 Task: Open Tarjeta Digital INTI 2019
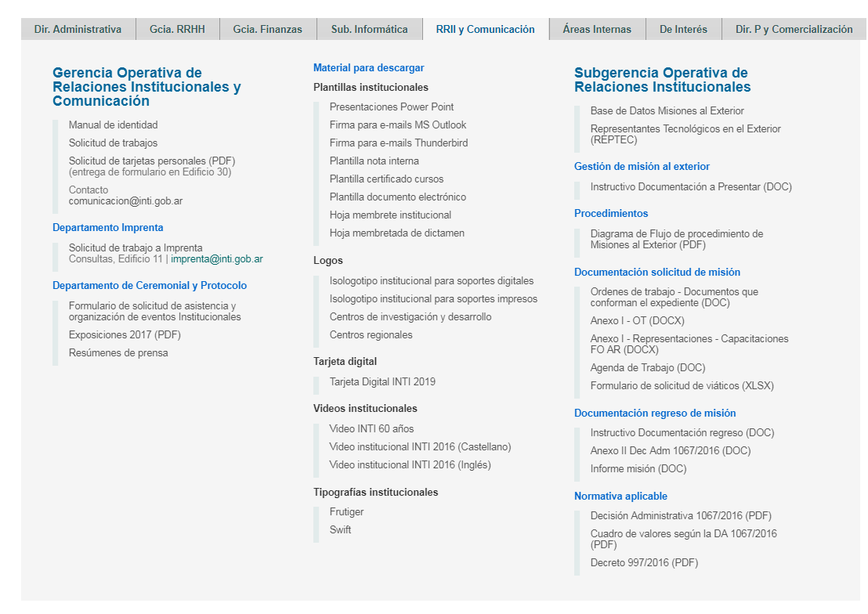[382, 382]
